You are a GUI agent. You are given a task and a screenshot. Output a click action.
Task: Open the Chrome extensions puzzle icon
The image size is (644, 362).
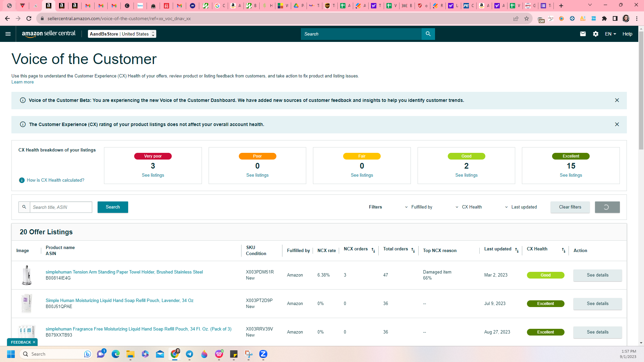pyautogui.click(x=604, y=18)
